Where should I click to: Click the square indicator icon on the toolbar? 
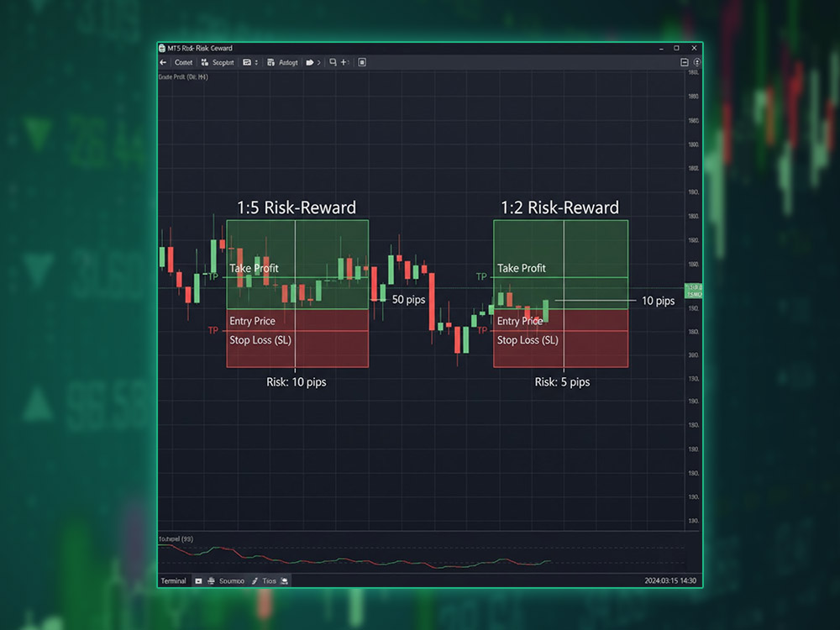(x=361, y=62)
